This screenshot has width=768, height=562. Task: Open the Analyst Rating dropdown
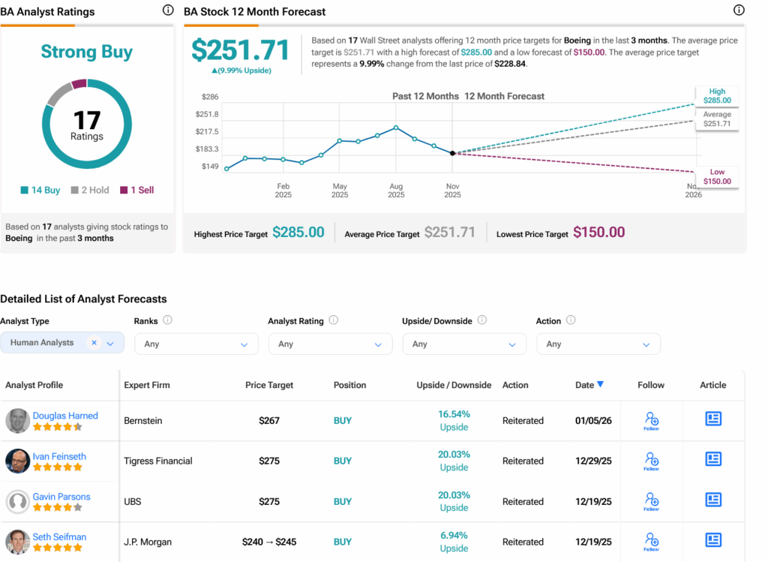click(x=330, y=344)
